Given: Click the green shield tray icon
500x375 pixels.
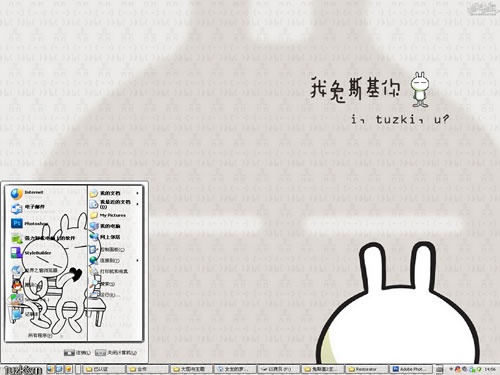Looking at the screenshot, I should [479, 369].
